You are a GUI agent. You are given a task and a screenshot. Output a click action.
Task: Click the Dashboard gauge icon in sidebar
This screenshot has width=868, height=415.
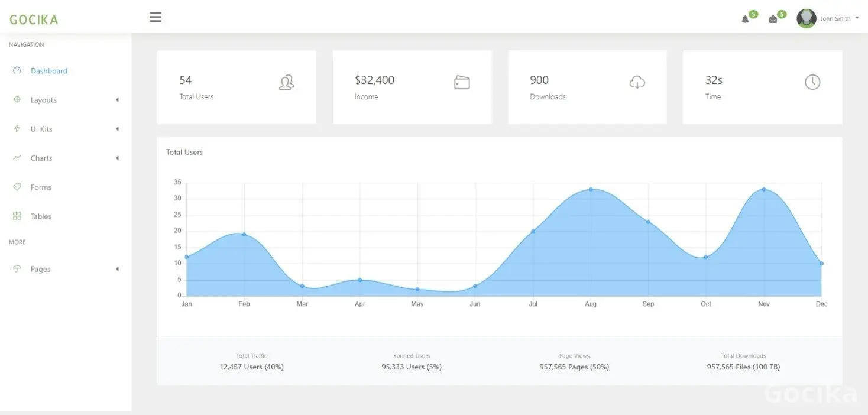pos(17,70)
